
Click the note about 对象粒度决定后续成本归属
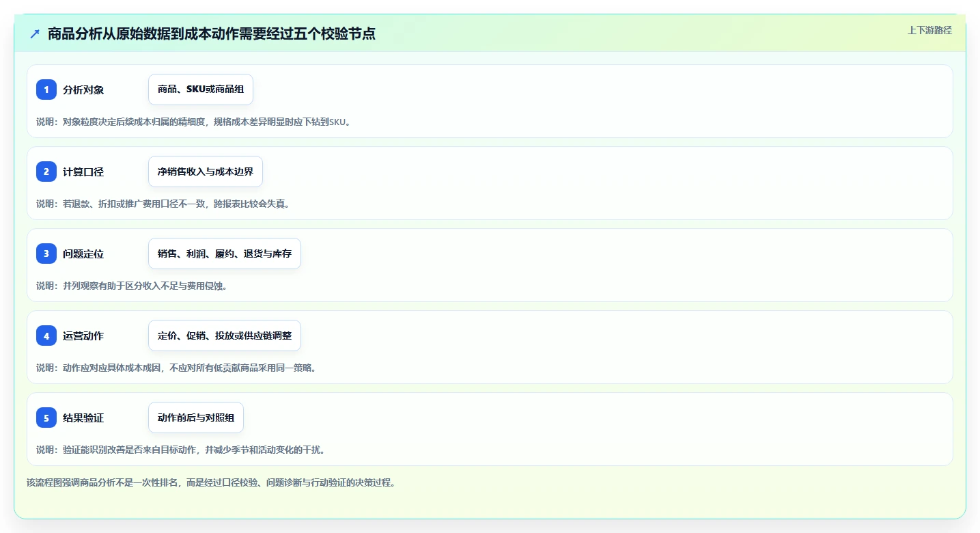[x=193, y=122]
